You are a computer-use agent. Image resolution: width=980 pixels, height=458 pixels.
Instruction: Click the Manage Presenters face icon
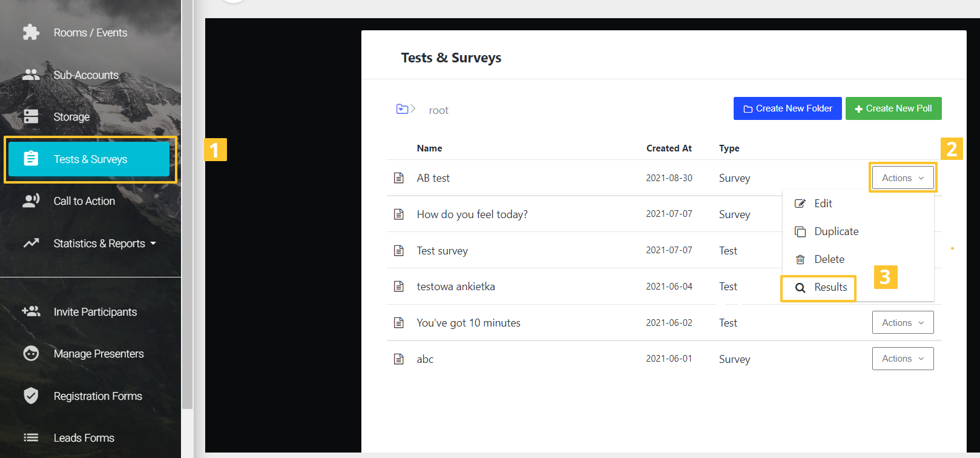31,353
